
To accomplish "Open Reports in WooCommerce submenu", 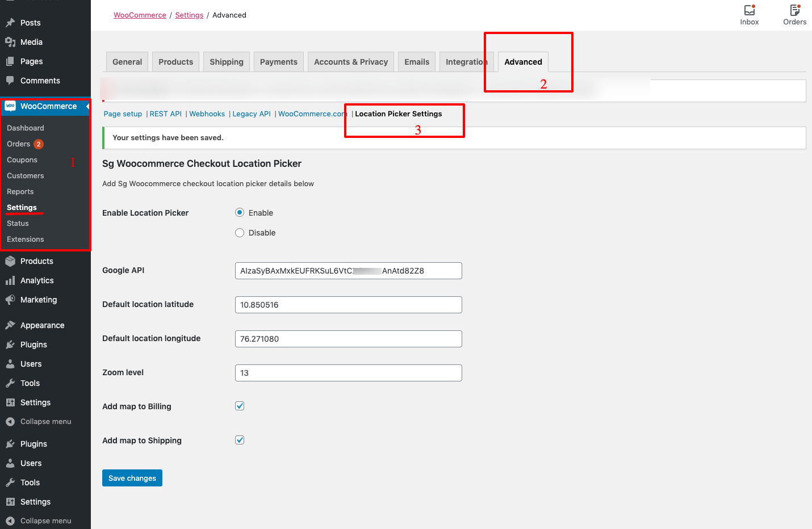I will click(x=20, y=192).
